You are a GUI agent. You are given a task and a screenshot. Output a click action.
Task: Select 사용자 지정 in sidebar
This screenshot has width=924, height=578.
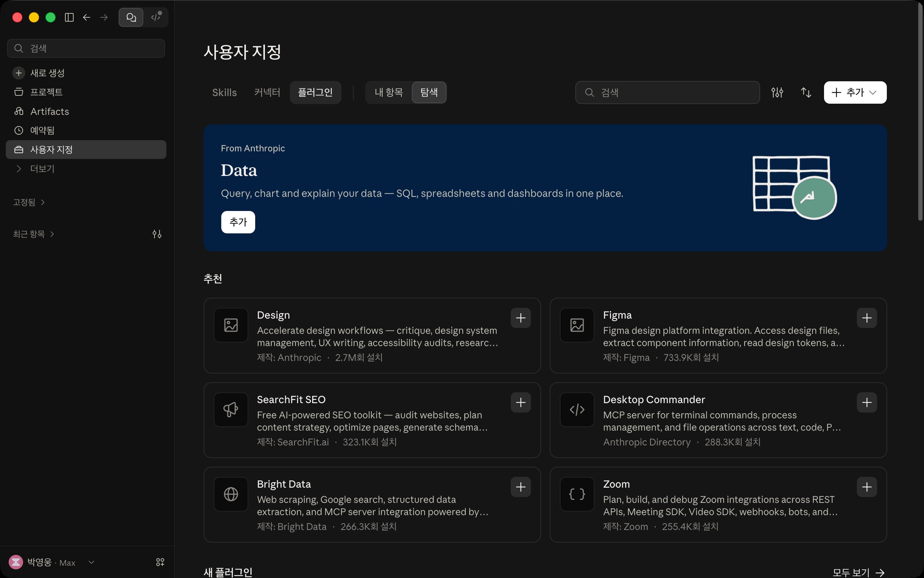tap(86, 150)
